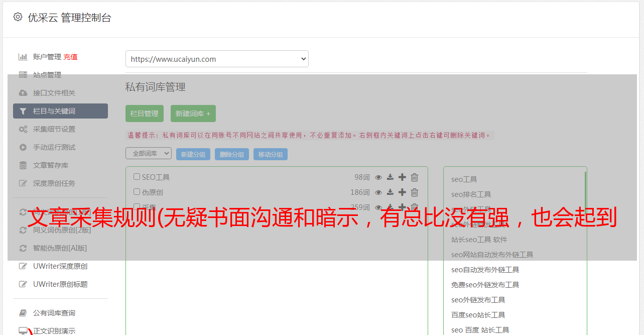This screenshot has height=335, width=644.
Task: Select keyword "免费seo外链发布工具"
Action: tap(485, 285)
